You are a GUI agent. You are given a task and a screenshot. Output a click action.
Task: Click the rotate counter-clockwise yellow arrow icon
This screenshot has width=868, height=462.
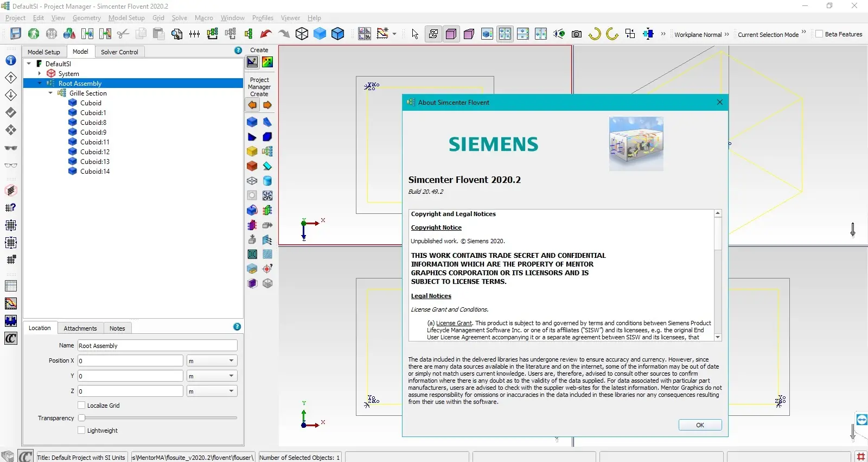coord(612,34)
